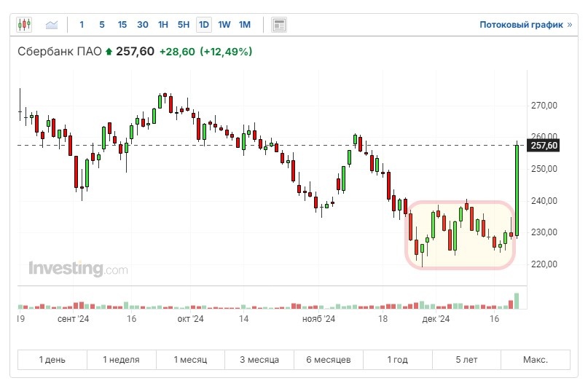Choose the 3 месяца range
588x386 pixels.
(x=259, y=360)
